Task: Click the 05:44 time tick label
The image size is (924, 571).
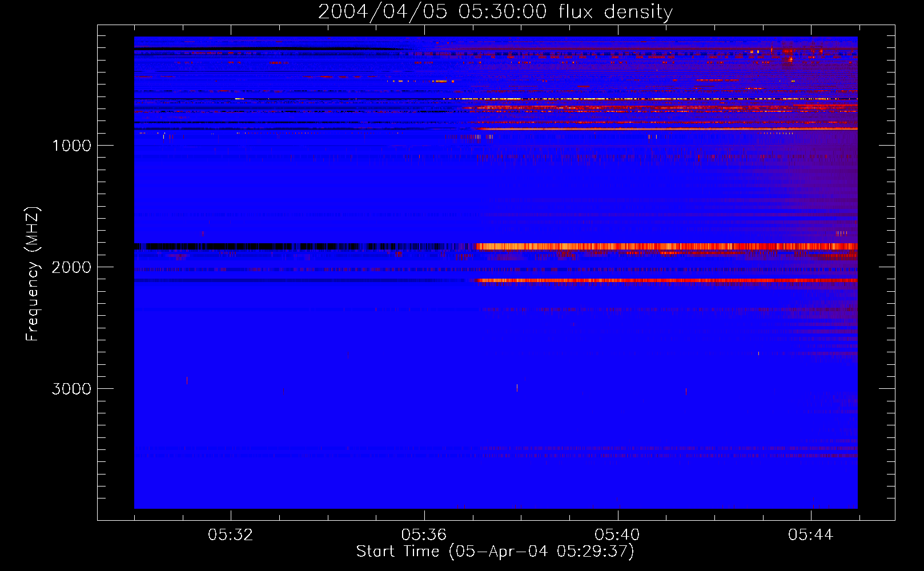Action: point(811,535)
